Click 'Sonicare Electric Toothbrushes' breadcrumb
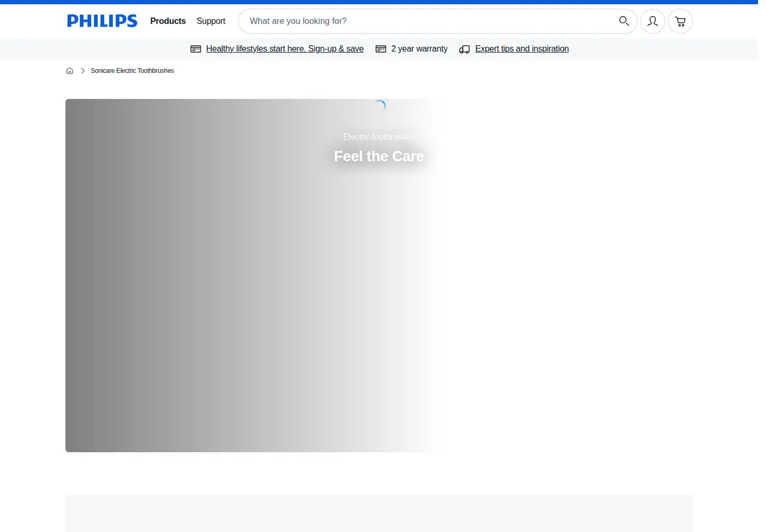This screenshot has width=766, height=532. (x=132, y=71)
